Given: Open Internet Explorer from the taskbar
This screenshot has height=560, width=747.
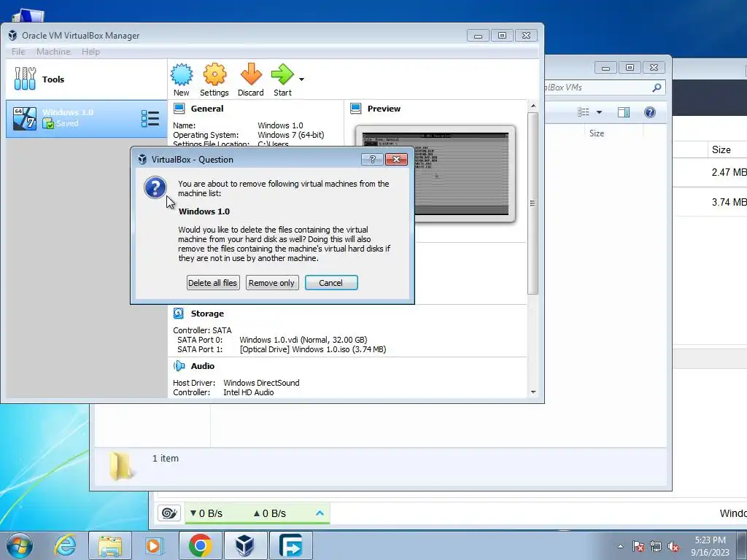Looking at the screenshot, I should (65, 545).
